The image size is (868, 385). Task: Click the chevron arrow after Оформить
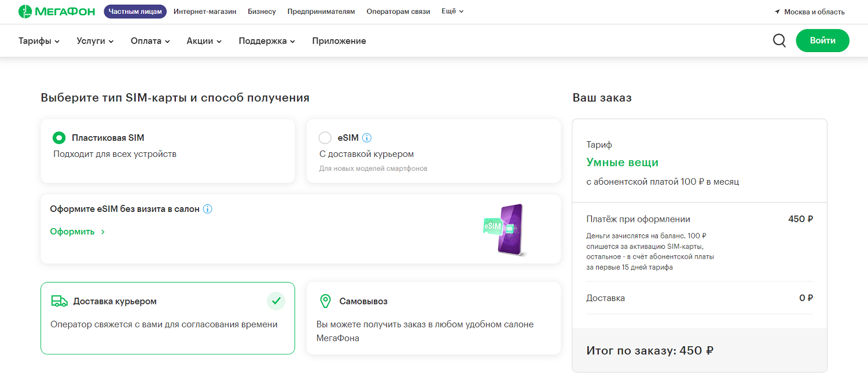click(x=103, y=232)
